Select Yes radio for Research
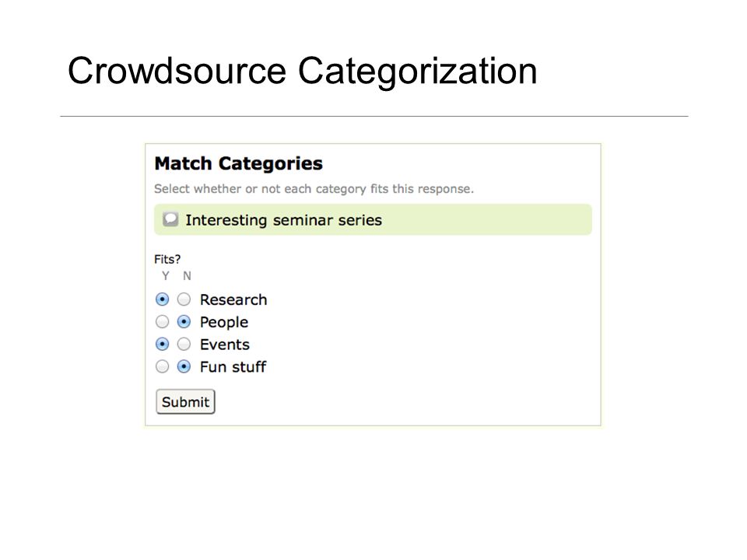This screenshot has height=560, width=747. [x=163, y=299]
